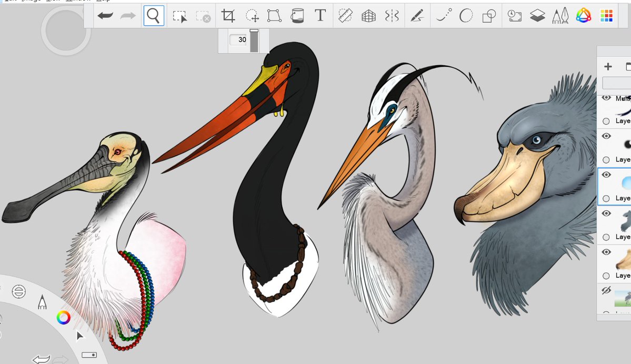The height and width of the screenshot is (364, 631).
Task: Hide the layer with black dot thumbnail
Action: point(606,136)
